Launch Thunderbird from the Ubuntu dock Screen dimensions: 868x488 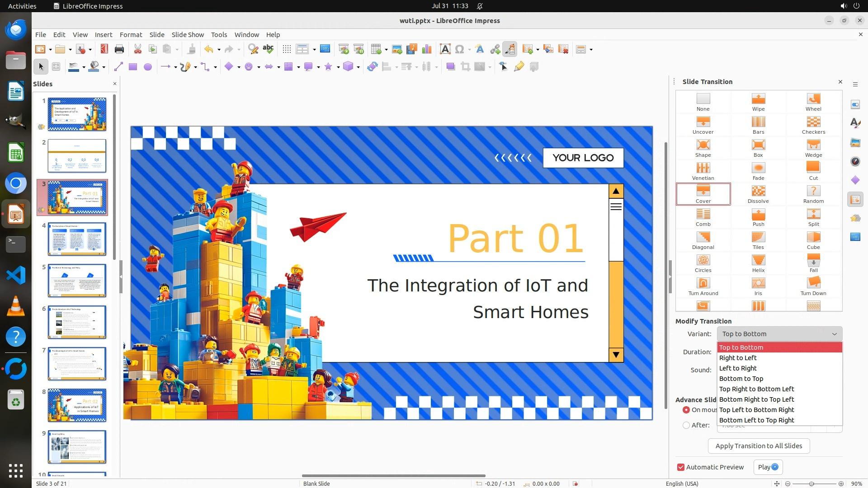tap(16, 29)
